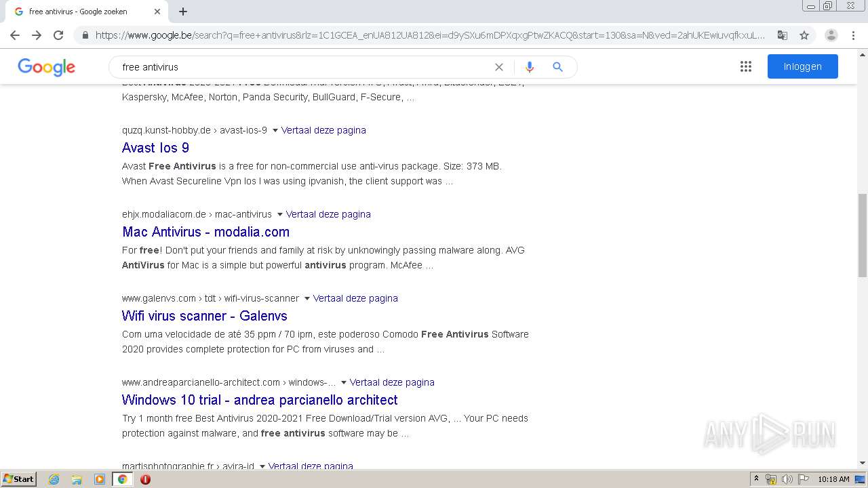Close the 'free antivirus - Google zoeken' tab
868x488 pixels.
point(157,12)
